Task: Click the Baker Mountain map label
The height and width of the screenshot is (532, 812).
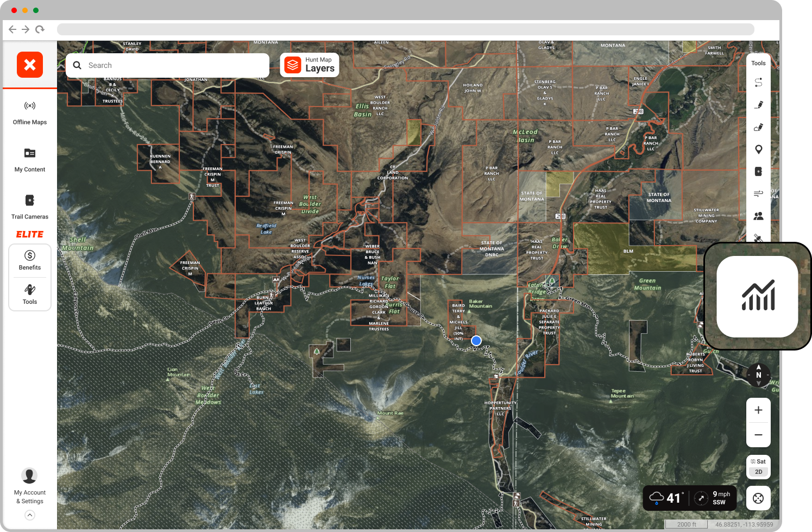Action: pyautogui.click(x=481, y=304)
